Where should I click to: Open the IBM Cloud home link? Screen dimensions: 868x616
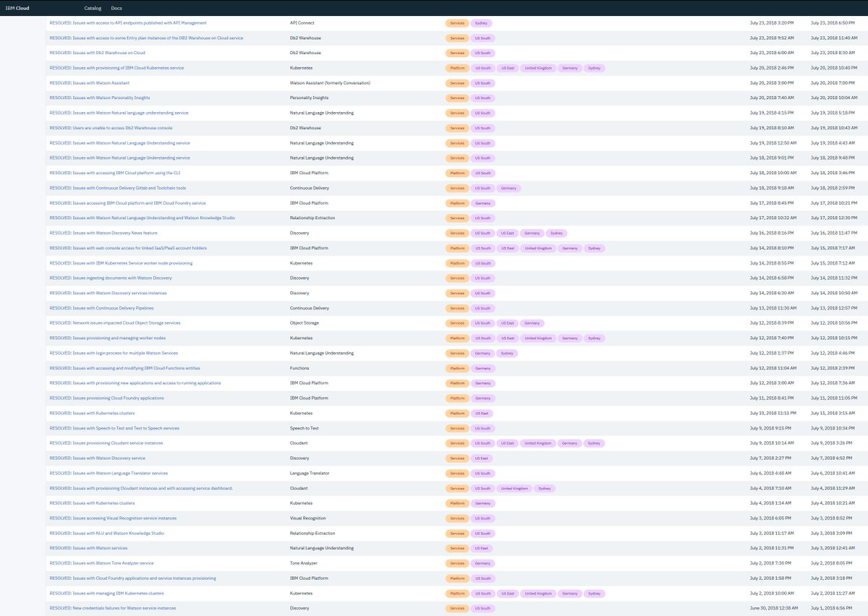click(x=17, y=8)
